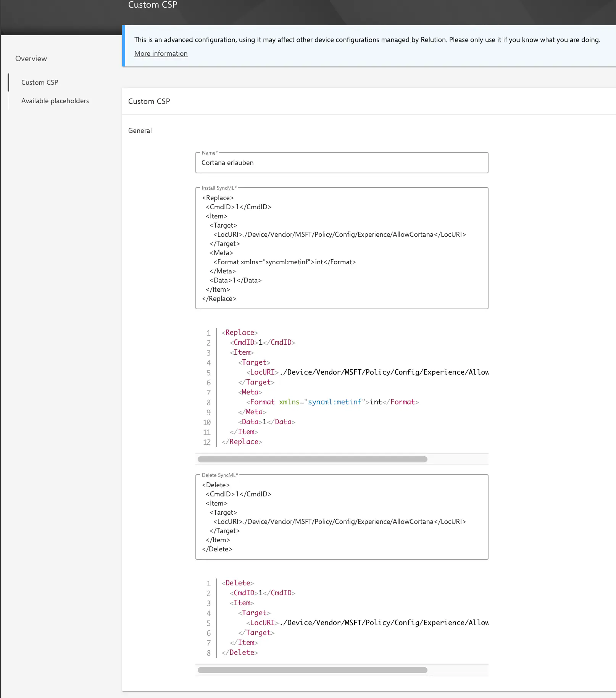Screen dimensions: 616x698
Task: Click line number 8 in the delete preview
Action: pos(208,653)
